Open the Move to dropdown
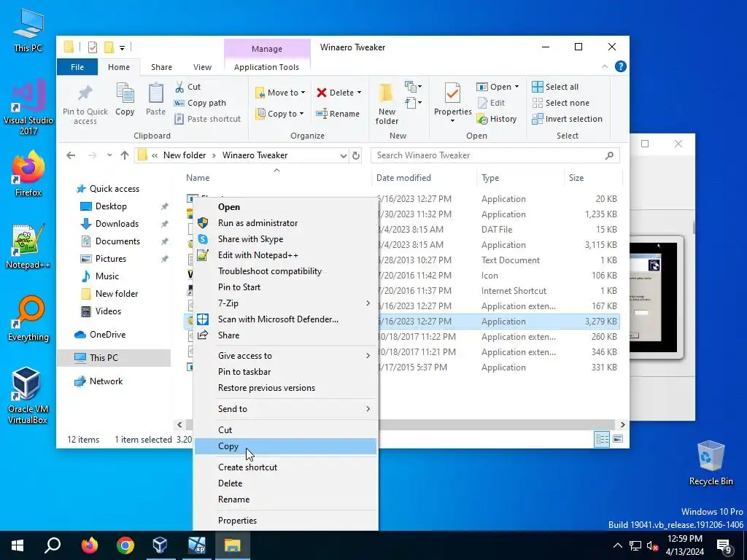This screenshot has width=747, height=560. 280,93
